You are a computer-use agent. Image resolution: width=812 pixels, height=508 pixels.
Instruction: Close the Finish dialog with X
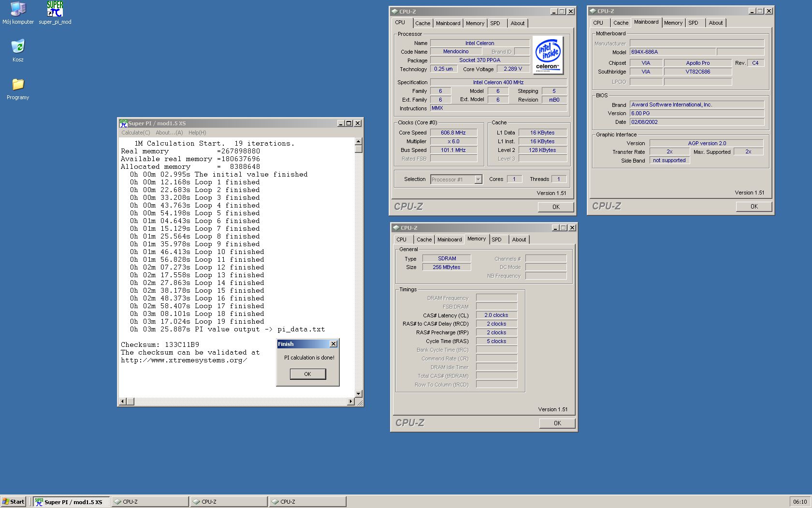pyautogui.click(x=333, y=344)
